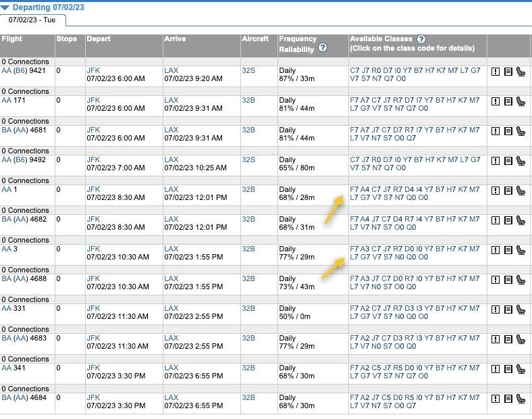The height and width of the screenshot is (419, 532).
Task: Click the Depart column header
Action: point(99,39)
